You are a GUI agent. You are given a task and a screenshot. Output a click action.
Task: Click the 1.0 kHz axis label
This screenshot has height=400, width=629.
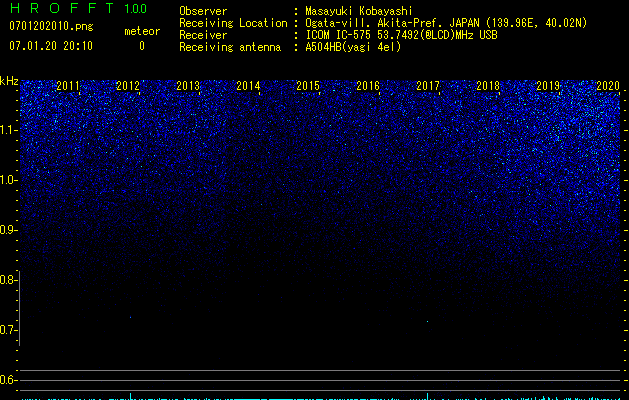pyautogui.click(x=8, y=180)
